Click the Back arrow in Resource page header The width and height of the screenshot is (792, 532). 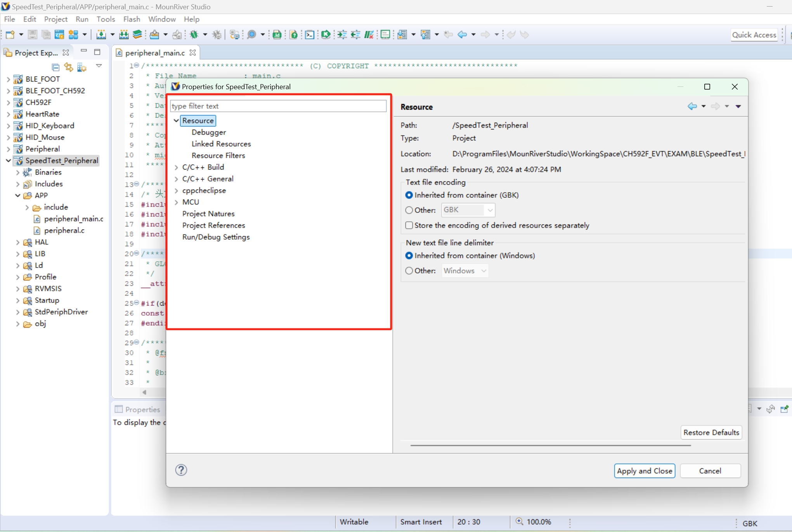coord(692,106)
